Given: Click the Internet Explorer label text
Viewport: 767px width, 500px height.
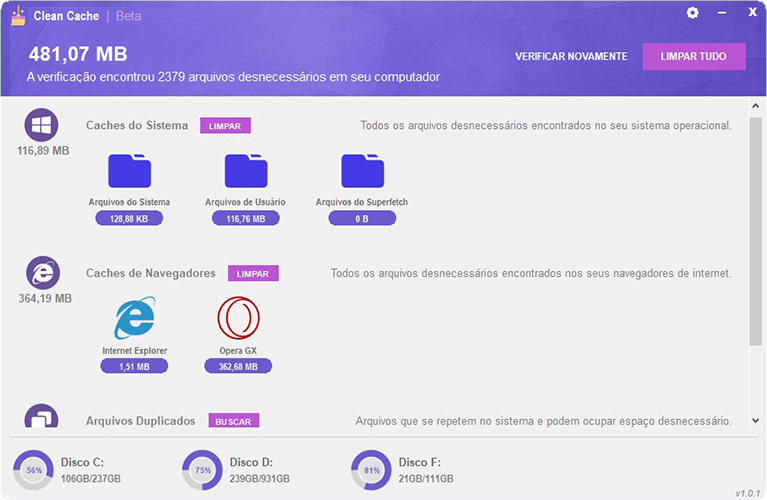Looking at the screenshot, I should tap(135, 351).
